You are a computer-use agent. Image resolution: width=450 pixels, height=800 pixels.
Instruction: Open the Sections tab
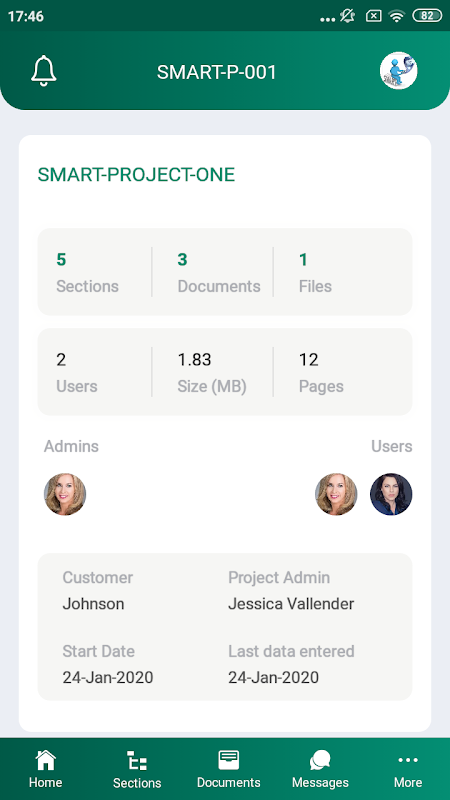137,769
